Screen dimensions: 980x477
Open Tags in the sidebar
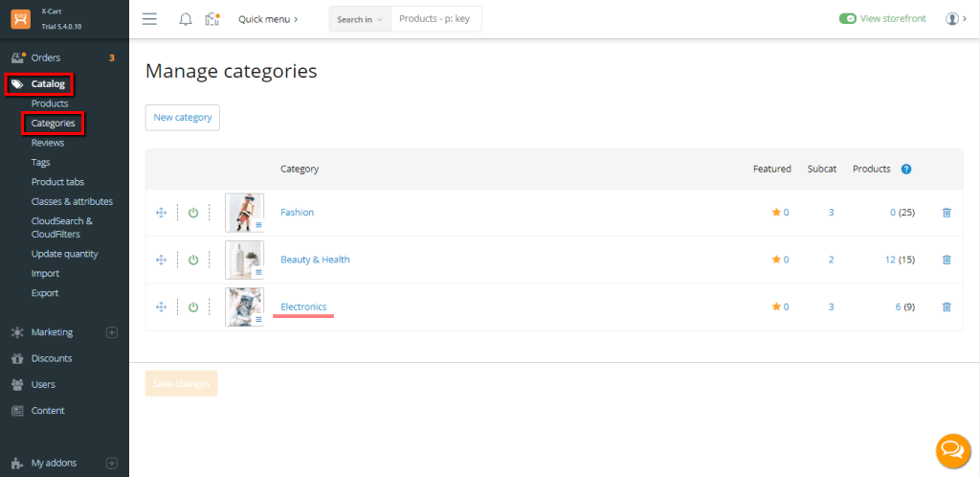pyautogui.click(x=40, y=162)
